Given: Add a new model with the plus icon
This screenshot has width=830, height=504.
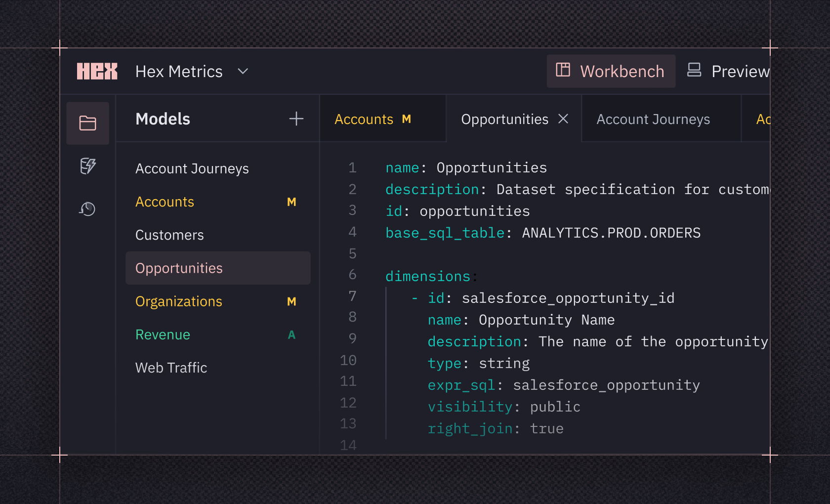Looking at the screenshot, I should 296,119.
